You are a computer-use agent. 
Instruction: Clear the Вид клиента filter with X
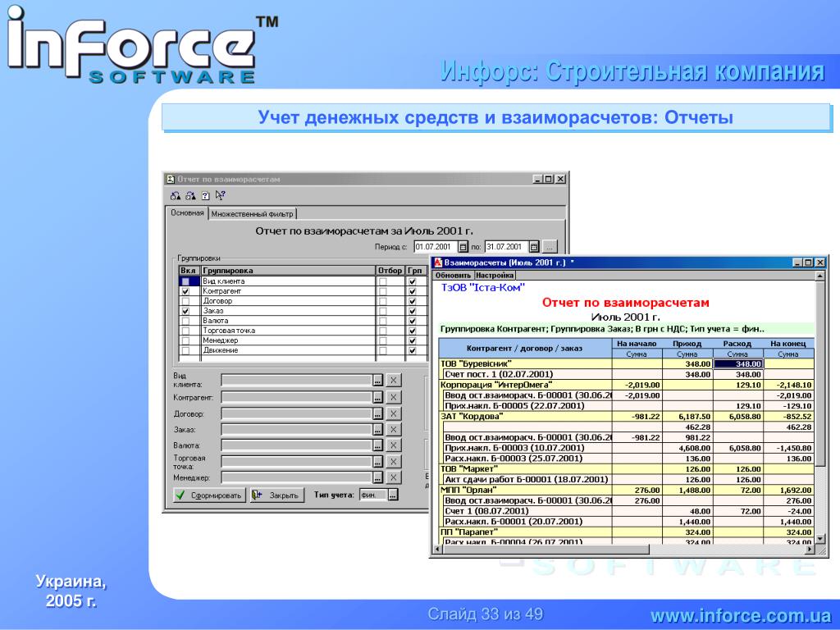click(x=393, y=381)
